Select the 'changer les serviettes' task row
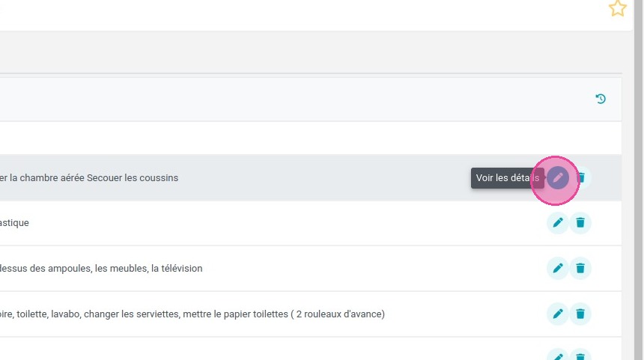The image size is (644, 360). (311, 314)
